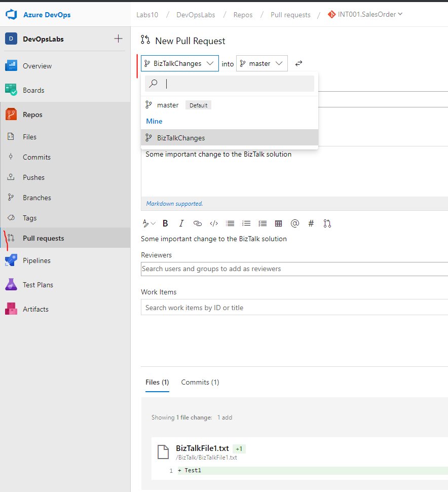Image resolution: width=448 pixels, height=492 pixels.
Task: Click the Reviewers search field
Action: [294, 269]
